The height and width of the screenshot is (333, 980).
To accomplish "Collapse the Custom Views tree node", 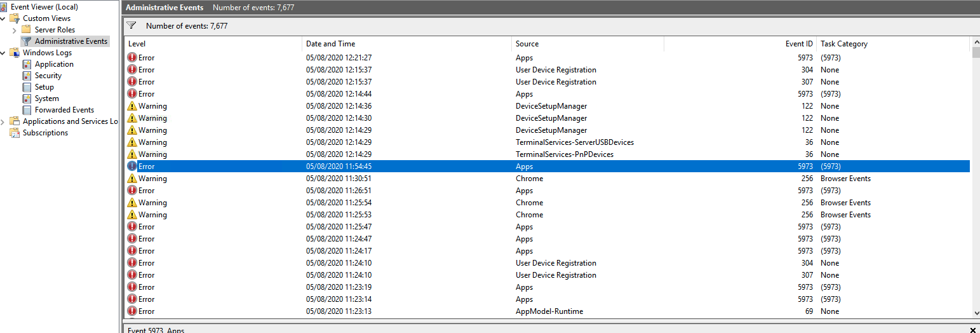I will pyautogui.click(x=3, y=18).
